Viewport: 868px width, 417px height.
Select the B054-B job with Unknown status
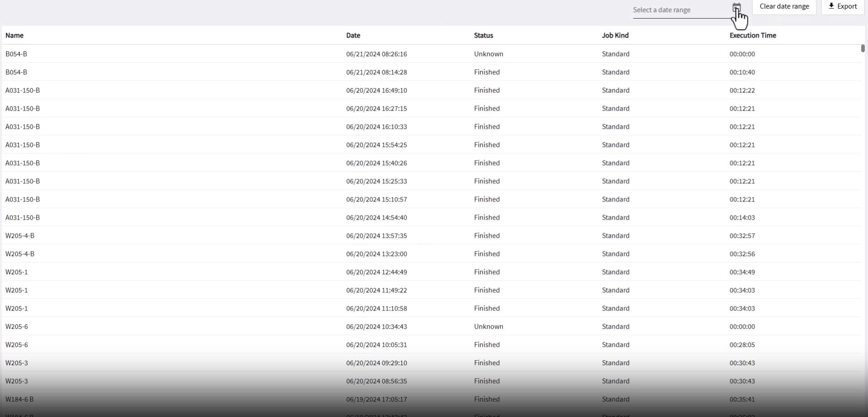16,54
